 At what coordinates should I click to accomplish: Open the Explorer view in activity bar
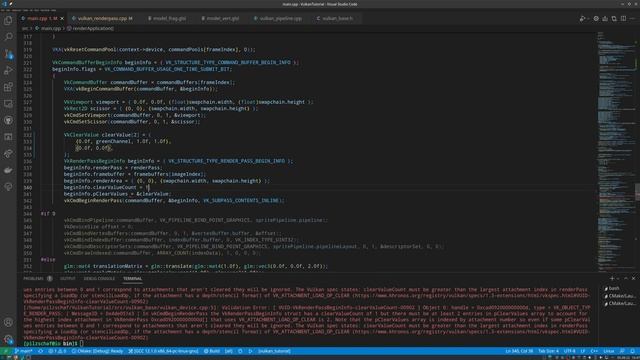[8, 20]
